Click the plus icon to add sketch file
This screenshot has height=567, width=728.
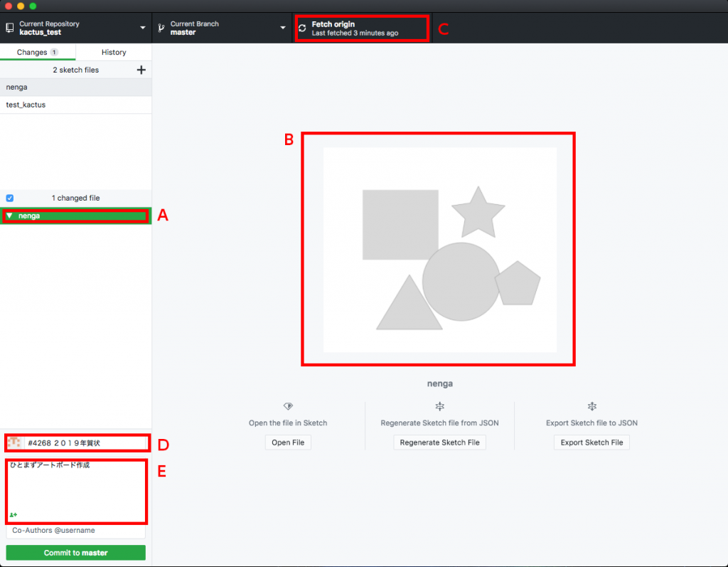click(x=141, y=70)
